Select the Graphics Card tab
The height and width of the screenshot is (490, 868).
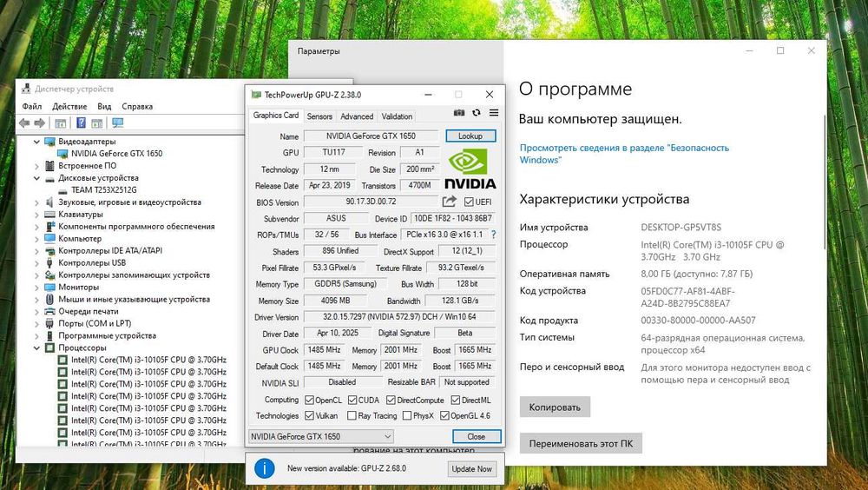coord(276,116)
